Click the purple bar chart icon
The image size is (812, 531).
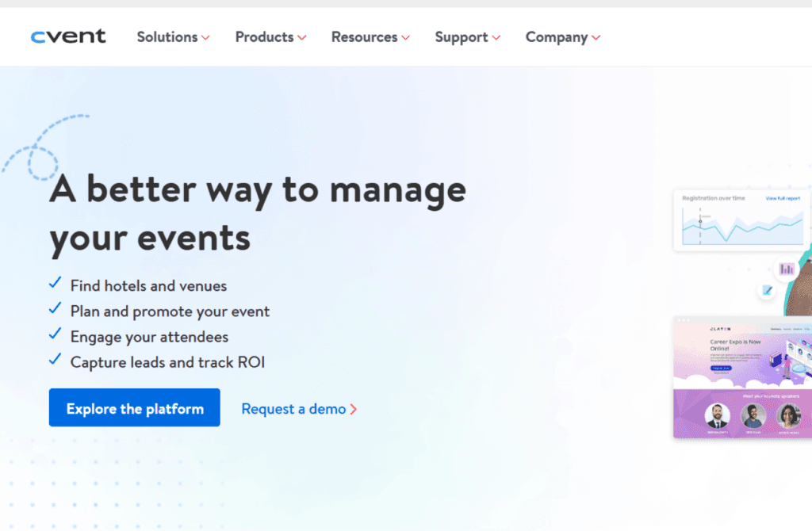pos(787,269)
